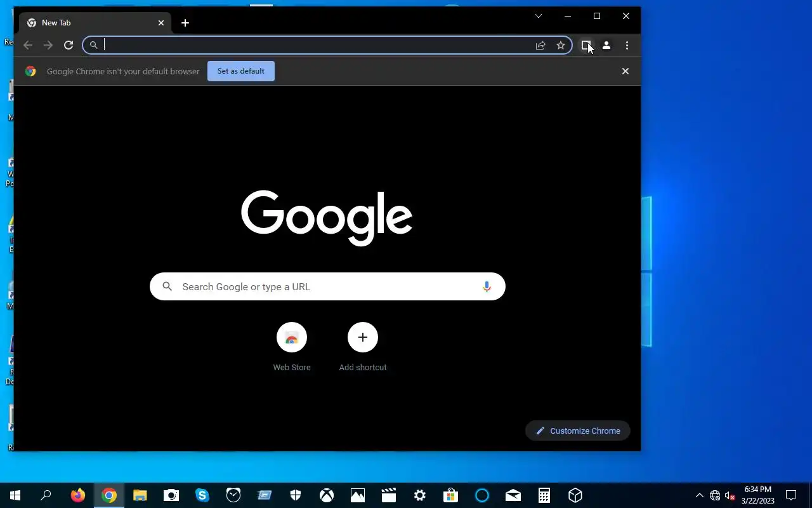Launch Skype from the taskbar
The width and height of the screenshot is (812, 508).
click(202, 495)
